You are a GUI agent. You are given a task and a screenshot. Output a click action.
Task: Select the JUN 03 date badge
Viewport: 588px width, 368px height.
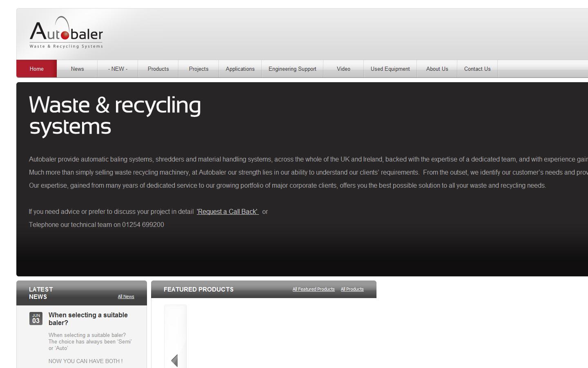[36, 318]
